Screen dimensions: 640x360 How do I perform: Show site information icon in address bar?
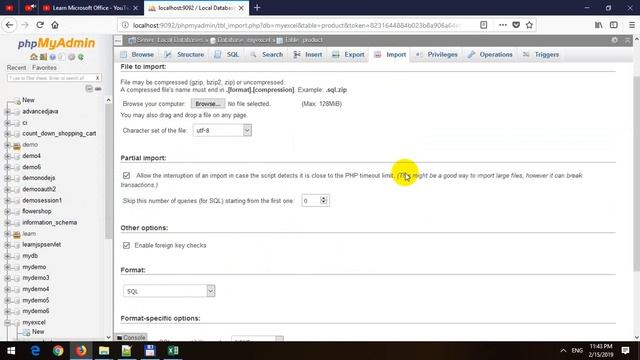pyautogui.click(x=125, y=25)
